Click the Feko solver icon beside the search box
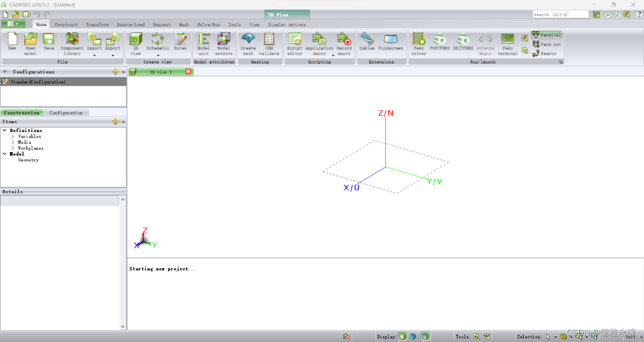Image resolution: width=644 pixels, height=342 pixels. point(596,14)
